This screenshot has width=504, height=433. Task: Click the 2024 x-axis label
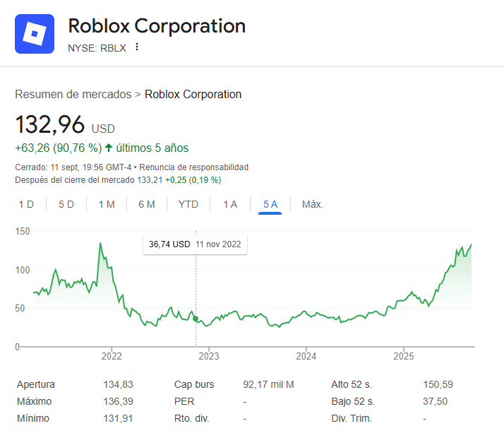(x=306, y=356)
